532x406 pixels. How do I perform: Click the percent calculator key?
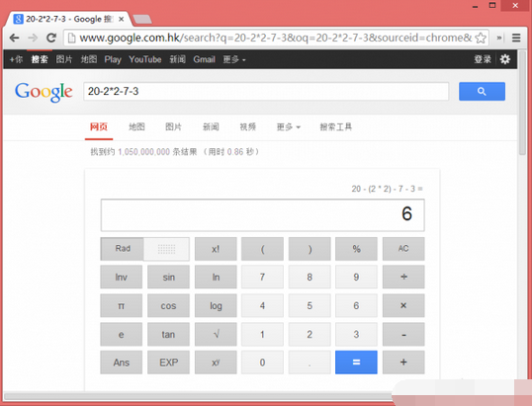356,249
